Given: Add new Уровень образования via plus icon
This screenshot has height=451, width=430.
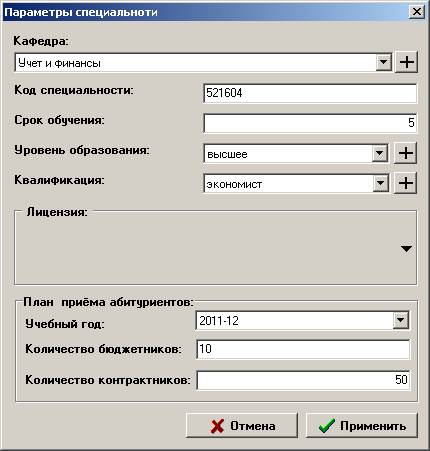Looking at the screenshot, I should (405, 153).
